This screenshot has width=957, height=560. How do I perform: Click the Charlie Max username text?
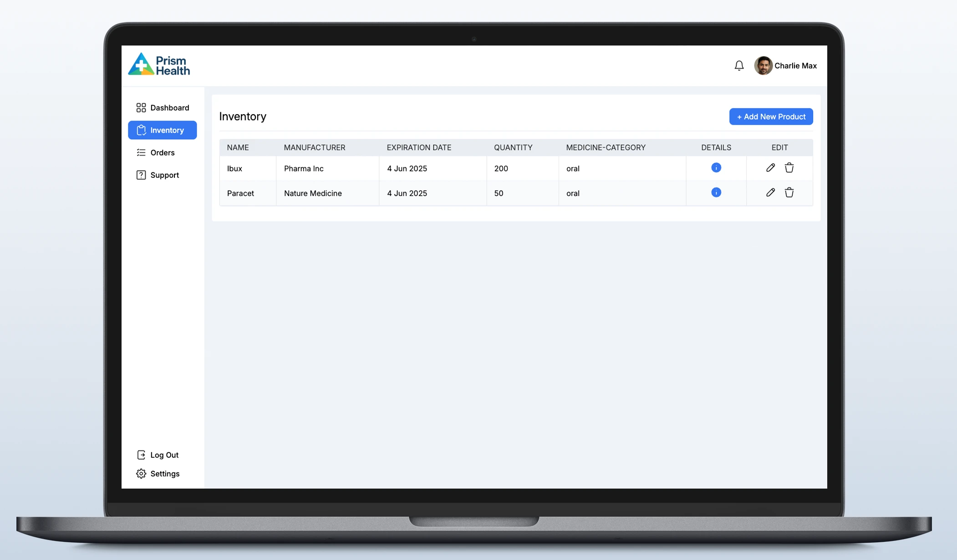coord(795,66)
